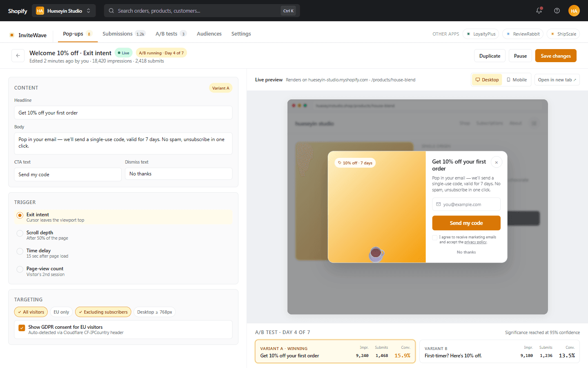Toggle the All visitors targeting chip
588x368 pixels.
[31, 312]
